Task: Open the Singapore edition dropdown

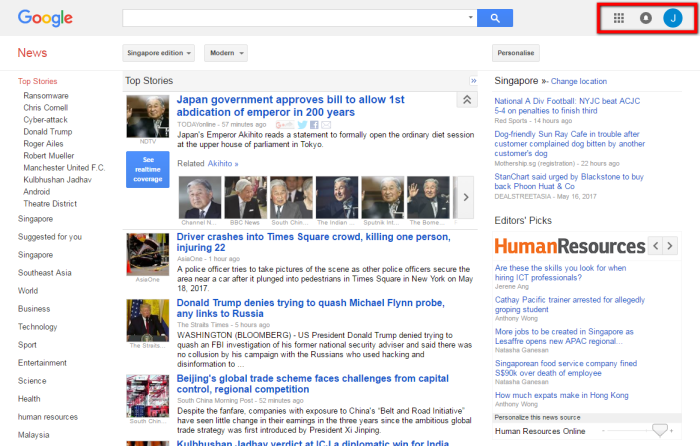Action: (158, 53)
